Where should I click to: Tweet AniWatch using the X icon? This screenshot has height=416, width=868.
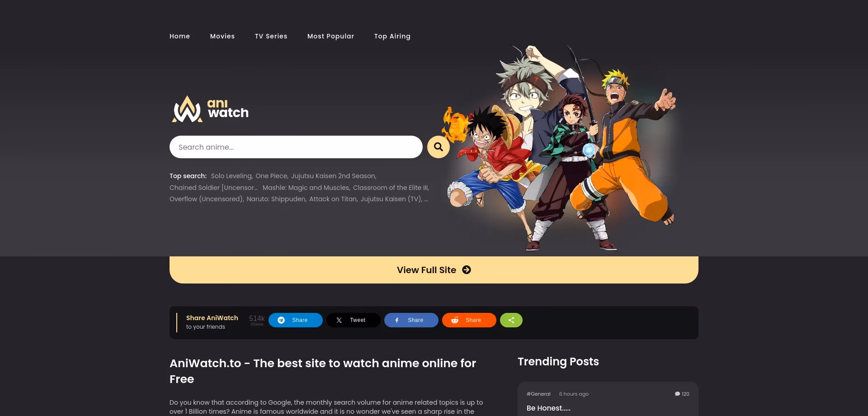(x=339, y=320)
